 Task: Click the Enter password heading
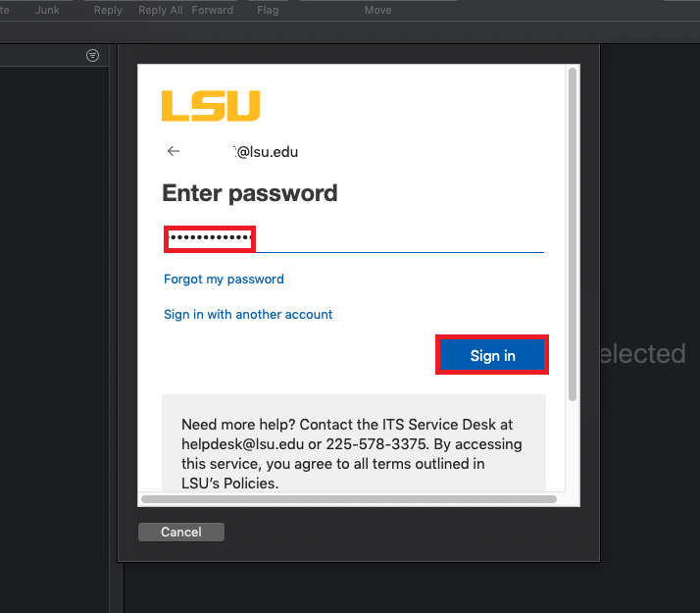[x=250, y=193]
